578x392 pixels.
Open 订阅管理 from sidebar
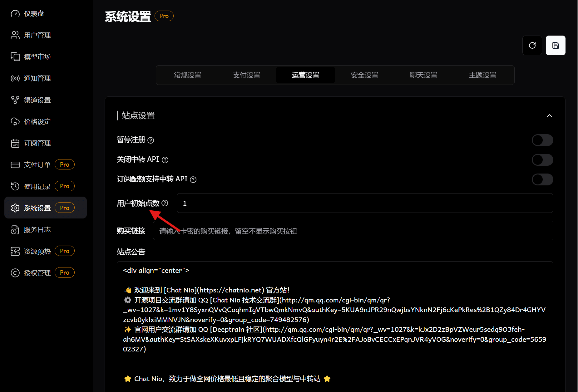(x=46, y=143)
